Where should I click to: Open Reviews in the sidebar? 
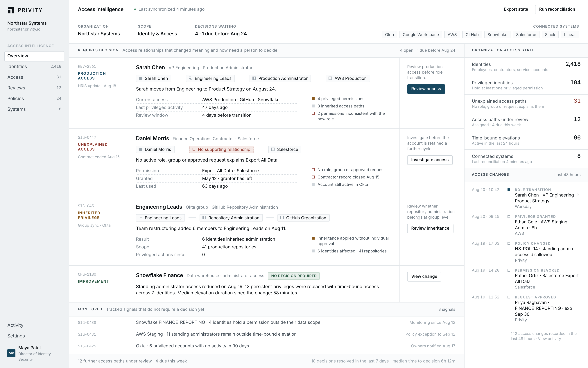34,88
